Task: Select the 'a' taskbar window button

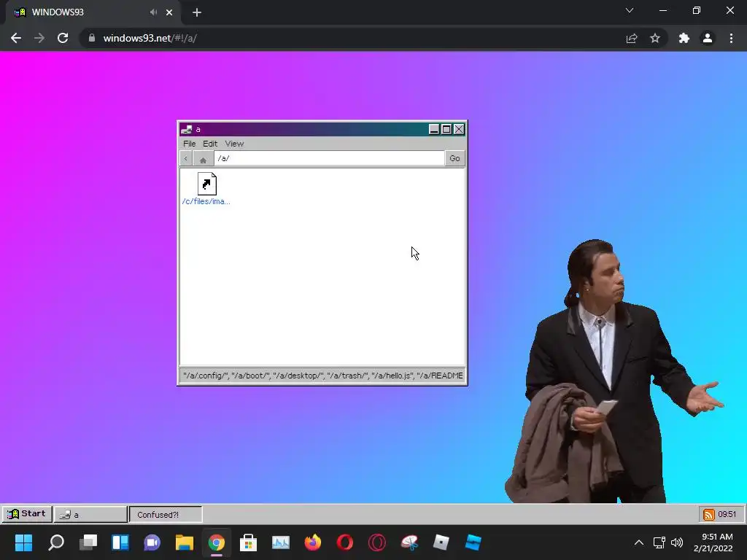Action: [x=90, y=514]
